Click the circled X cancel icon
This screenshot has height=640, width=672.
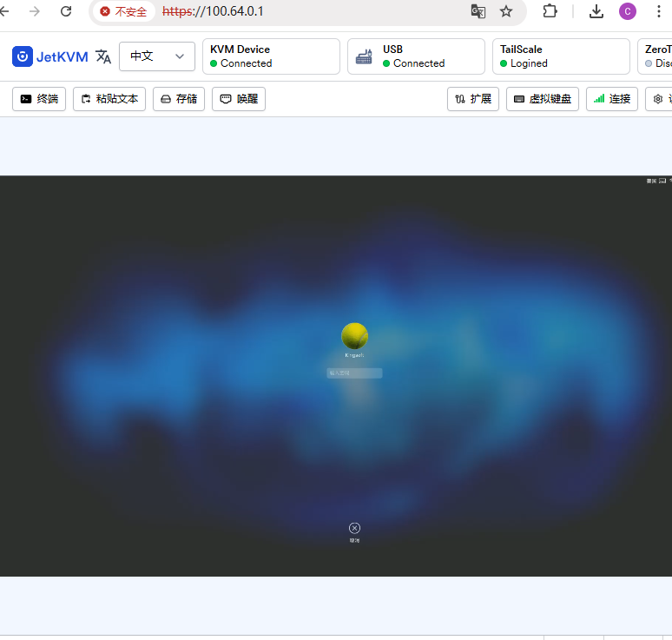click(x=354, y=528)
